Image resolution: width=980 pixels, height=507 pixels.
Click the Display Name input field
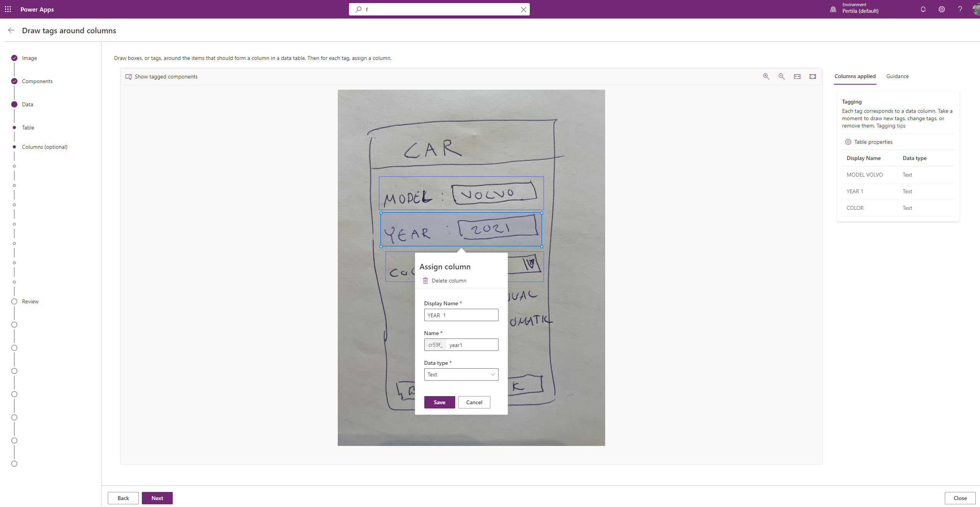[x=461, y=315]
